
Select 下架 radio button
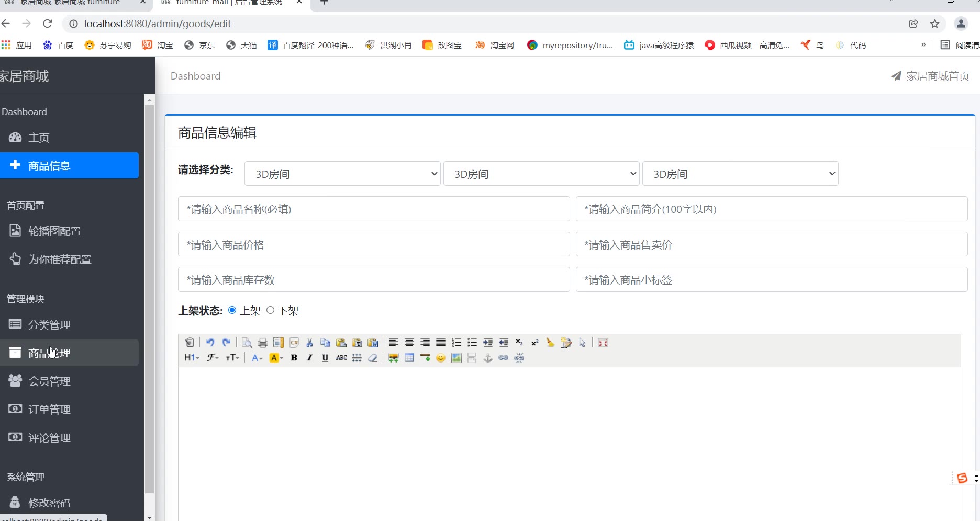point(271,310)
